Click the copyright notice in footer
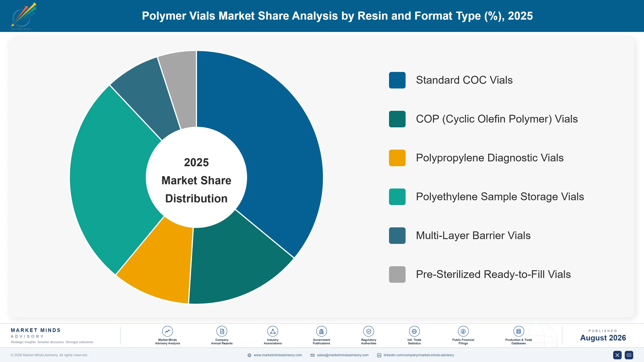The height and width of the screenshot is (362, 644). point(49,355)
